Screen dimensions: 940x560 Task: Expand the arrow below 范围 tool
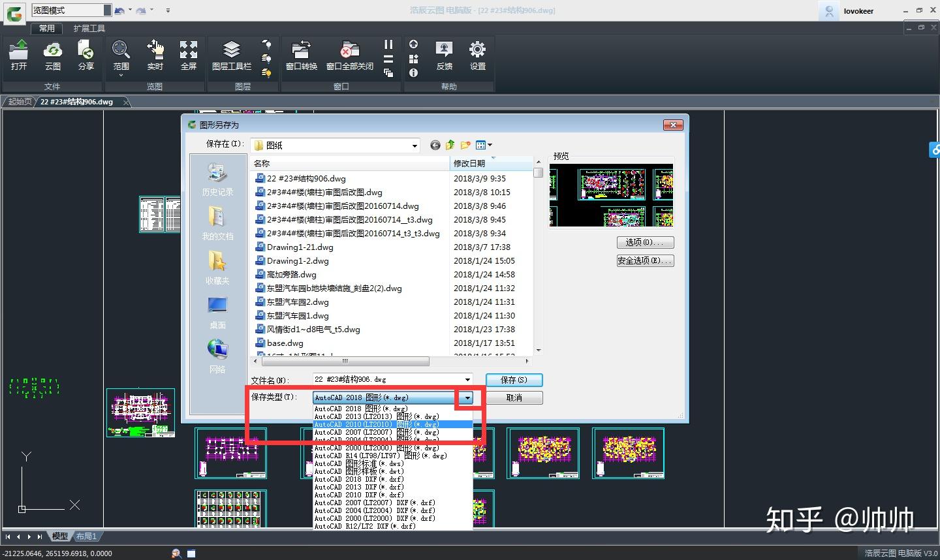pos(121,76)
